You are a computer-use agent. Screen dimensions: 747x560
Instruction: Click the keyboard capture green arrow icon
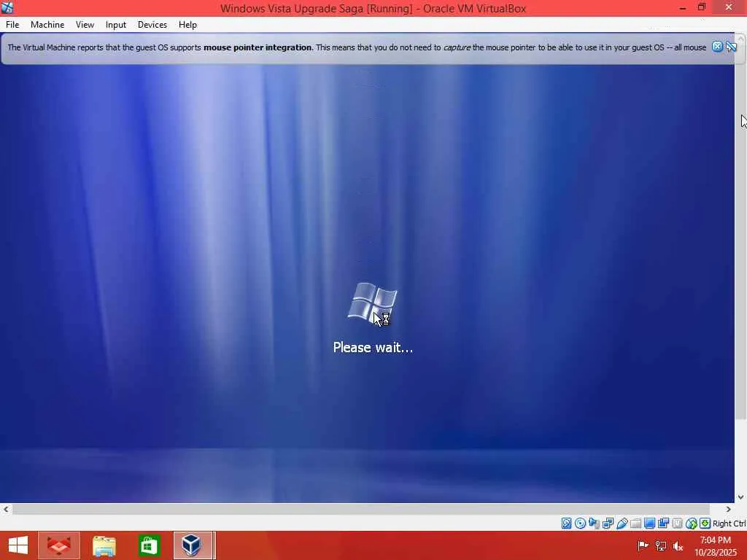[x=705, y=524]
